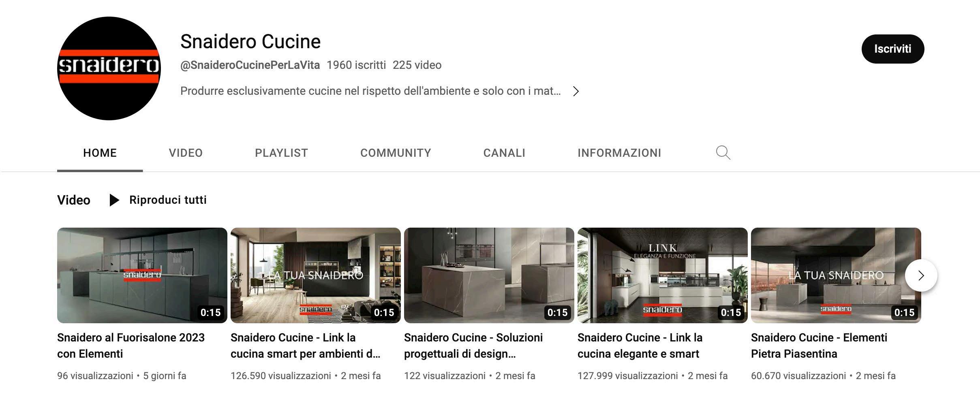Viewport: 980px width, 401px height.
Task: Open video titled Link la cucina elegante e smart
Action: (x=640, y=346)
